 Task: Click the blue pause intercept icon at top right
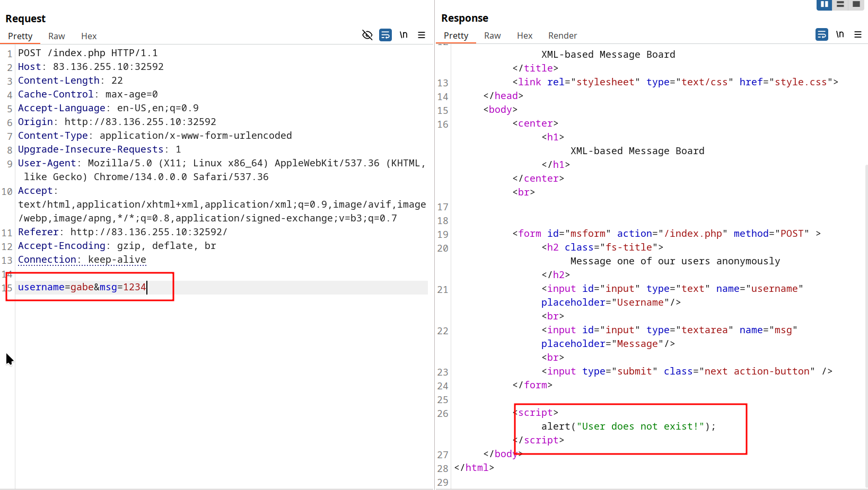(825, 5)
